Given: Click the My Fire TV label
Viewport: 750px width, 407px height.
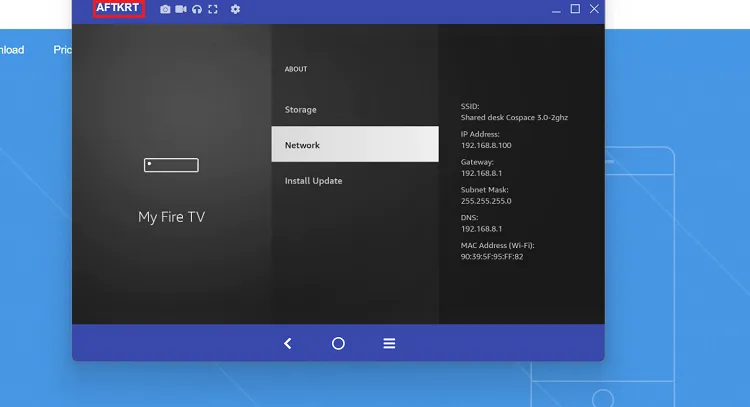Looking at the screenshot, I should click(171, 217).
